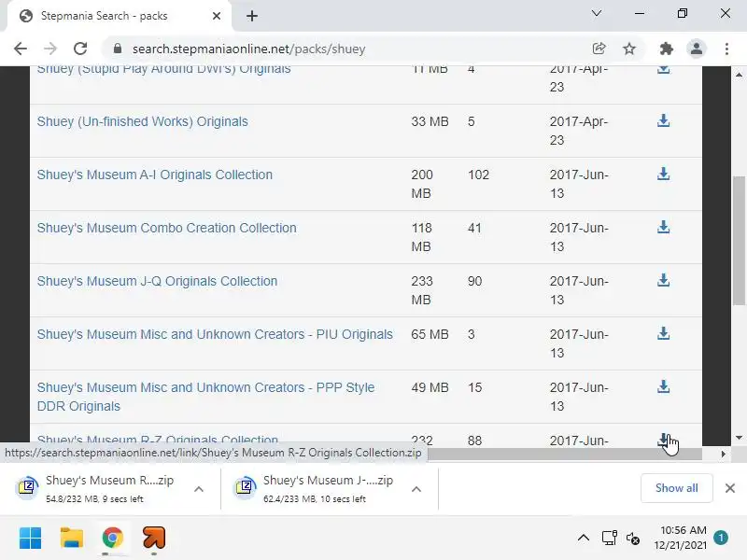The image size is (747, 560).
Task: Open Chrome three-dot menu
Action: [726, 49]
